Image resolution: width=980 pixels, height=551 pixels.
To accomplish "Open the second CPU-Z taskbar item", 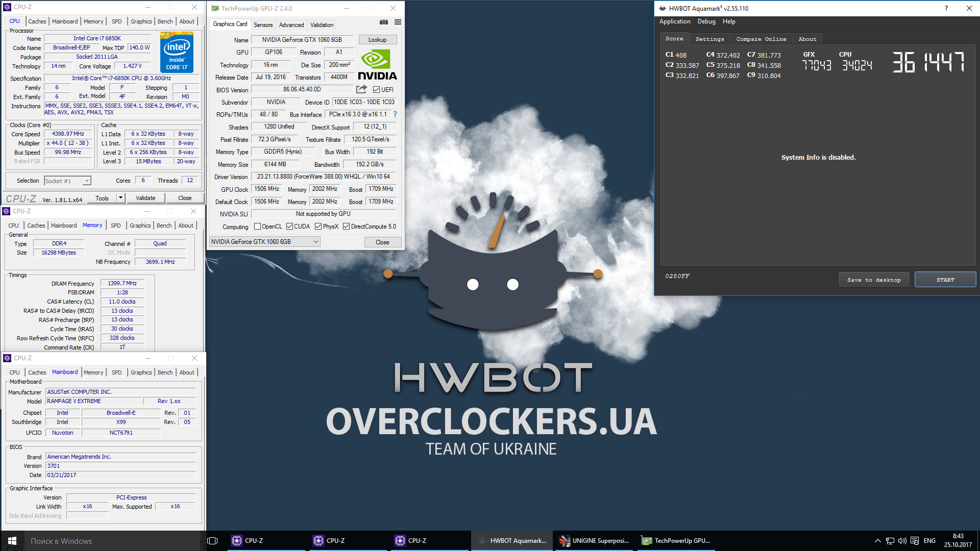I will (x=347, y=541).
